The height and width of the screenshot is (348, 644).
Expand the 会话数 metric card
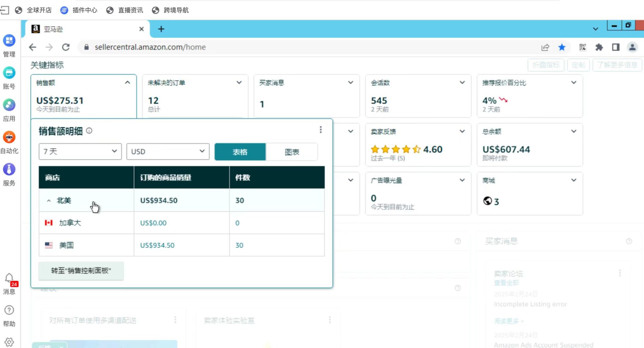point(462,82)
